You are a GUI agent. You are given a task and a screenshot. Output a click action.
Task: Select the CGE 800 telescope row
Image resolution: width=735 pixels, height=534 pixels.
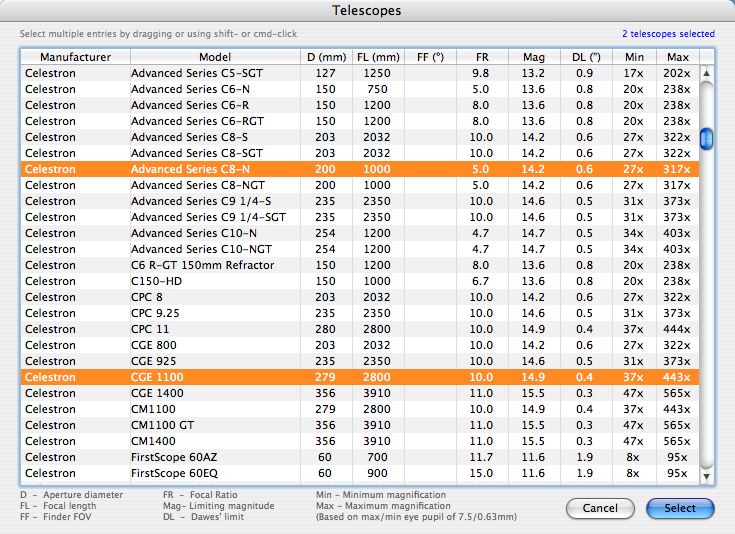tap(360, 345)
